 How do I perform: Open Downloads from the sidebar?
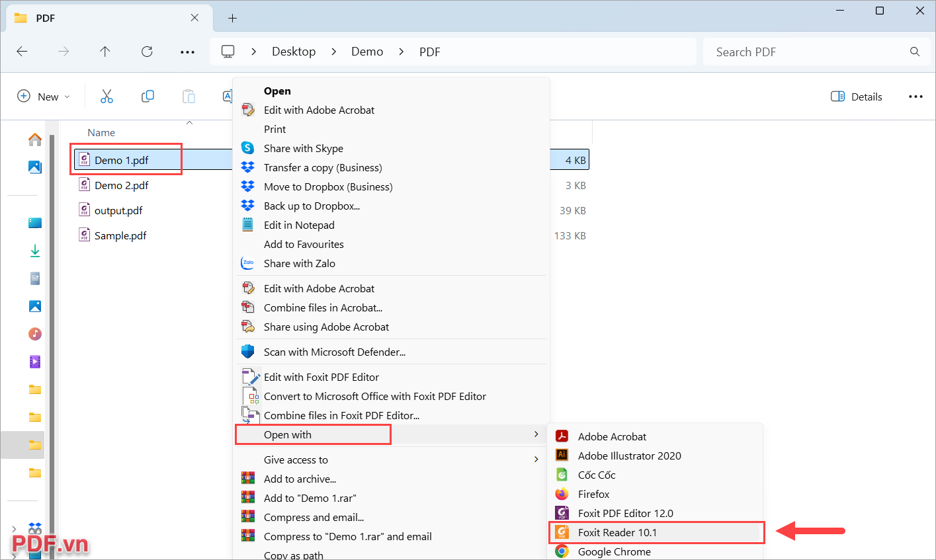[35, 251]
